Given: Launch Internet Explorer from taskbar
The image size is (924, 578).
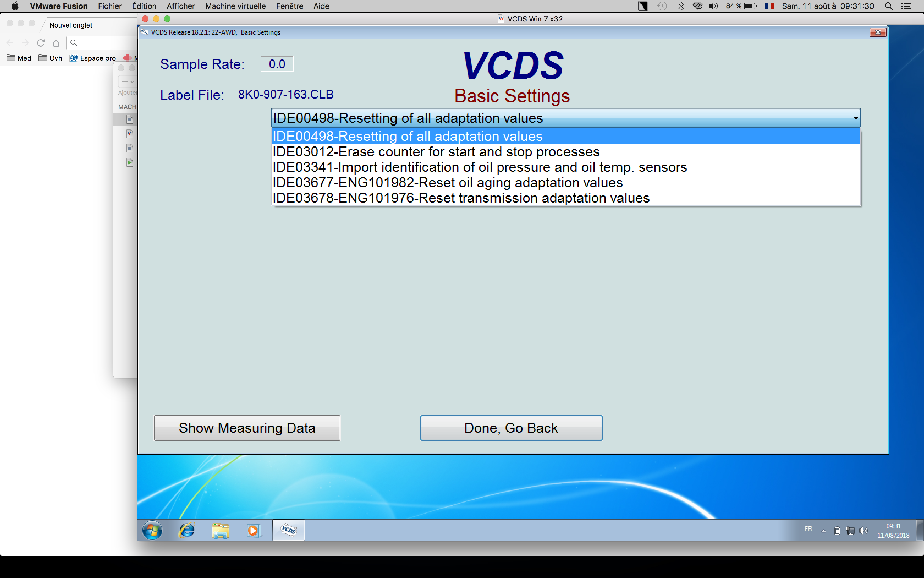Looking at the screenshot, I should [187, 530].
